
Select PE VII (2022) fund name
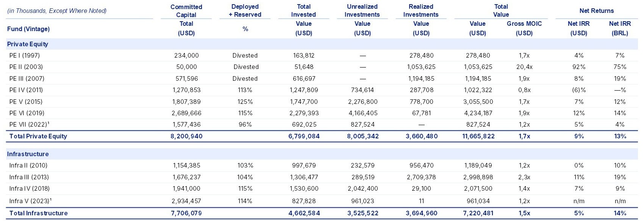point(30,124)
